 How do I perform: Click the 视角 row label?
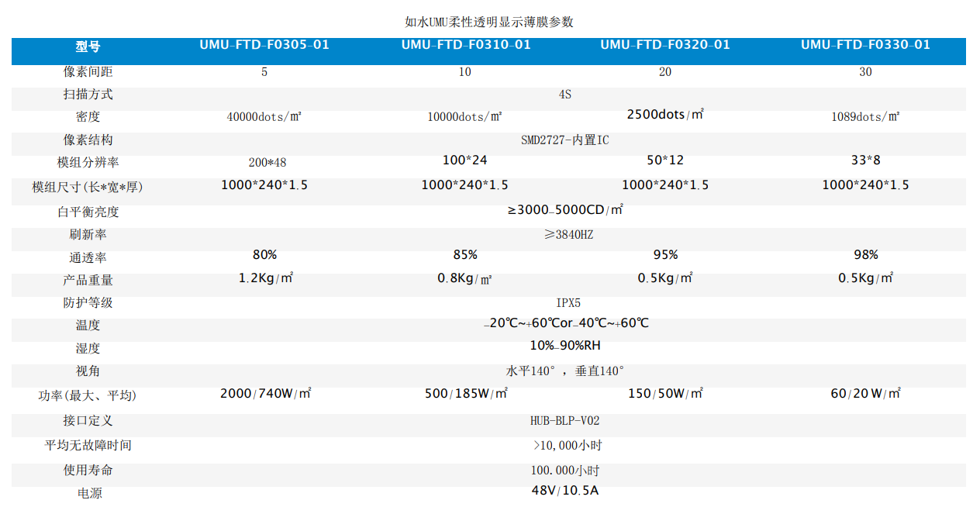pos(88,371)
